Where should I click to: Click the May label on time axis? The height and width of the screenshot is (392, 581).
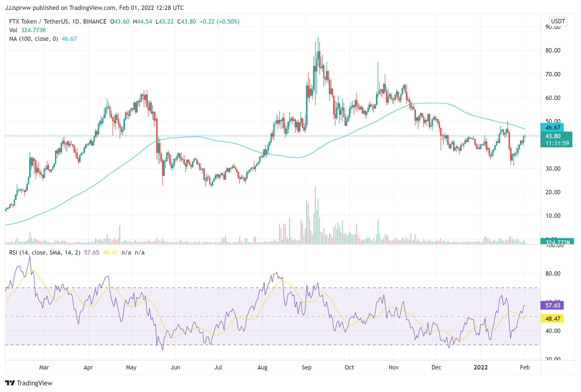[x=131, y=367]
